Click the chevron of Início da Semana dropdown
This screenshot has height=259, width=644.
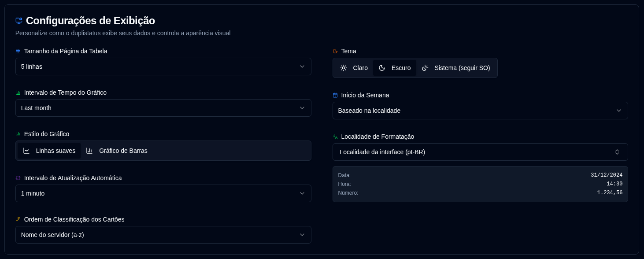tap(619, 111)
